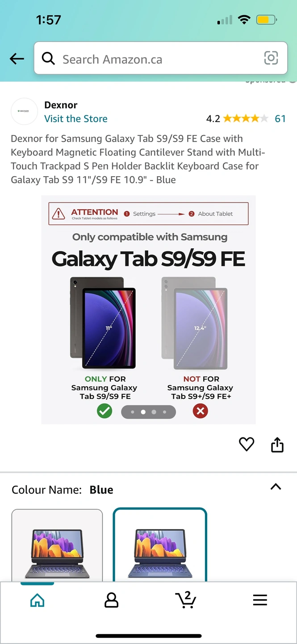Open the hamburger menu icon
297x644 pixels.
coord(260,600)
